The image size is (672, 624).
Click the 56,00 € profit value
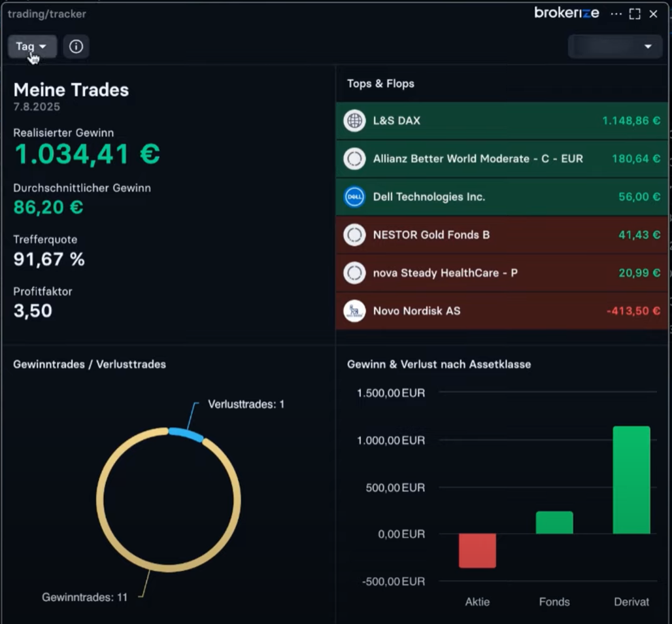639,197
